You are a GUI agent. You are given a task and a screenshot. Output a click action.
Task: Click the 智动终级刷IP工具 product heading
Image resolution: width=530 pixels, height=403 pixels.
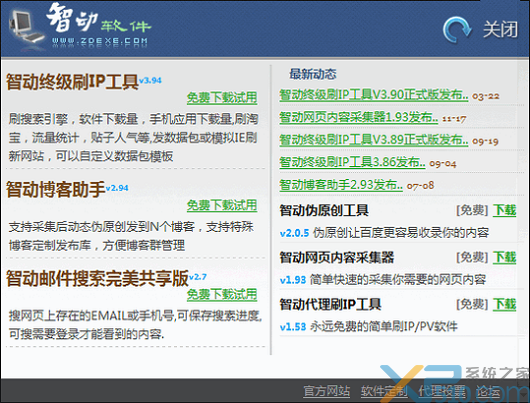72,81
